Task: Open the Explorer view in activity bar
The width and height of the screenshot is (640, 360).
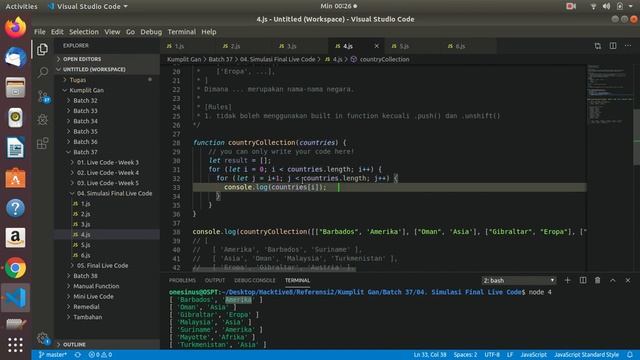Action: tap(42, 49)
